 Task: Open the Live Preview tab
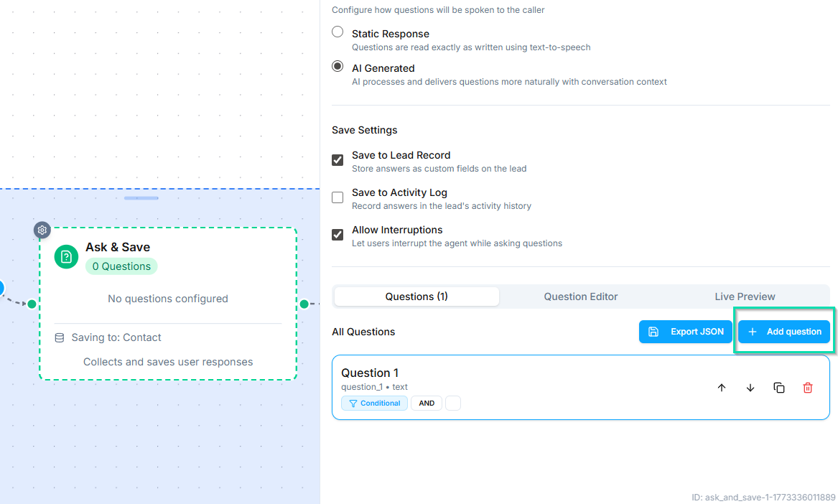click(745, 297)
